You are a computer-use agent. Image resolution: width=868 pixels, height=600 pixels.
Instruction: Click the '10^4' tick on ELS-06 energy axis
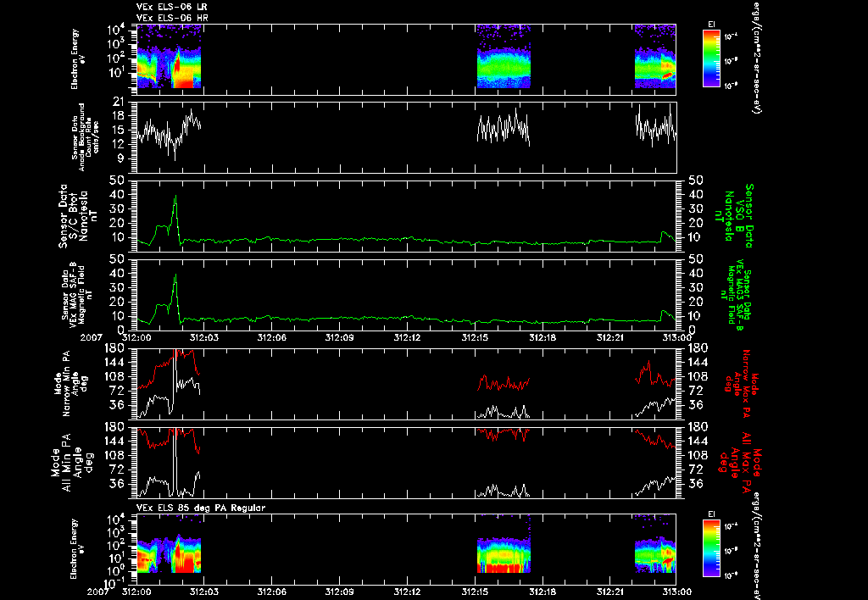pyautogui.click(x=114, y=30)
